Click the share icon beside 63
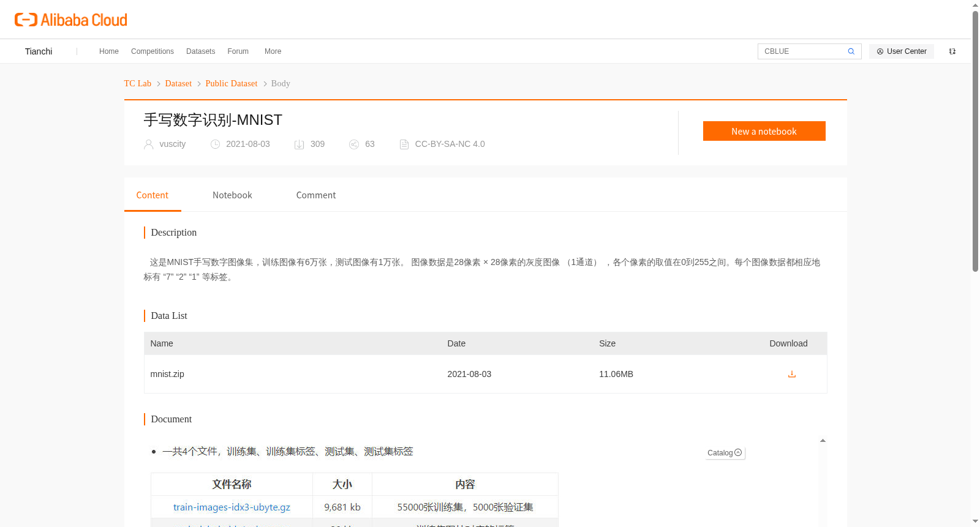This screenshot has width=980, height=527. click(x=354, y=144)
